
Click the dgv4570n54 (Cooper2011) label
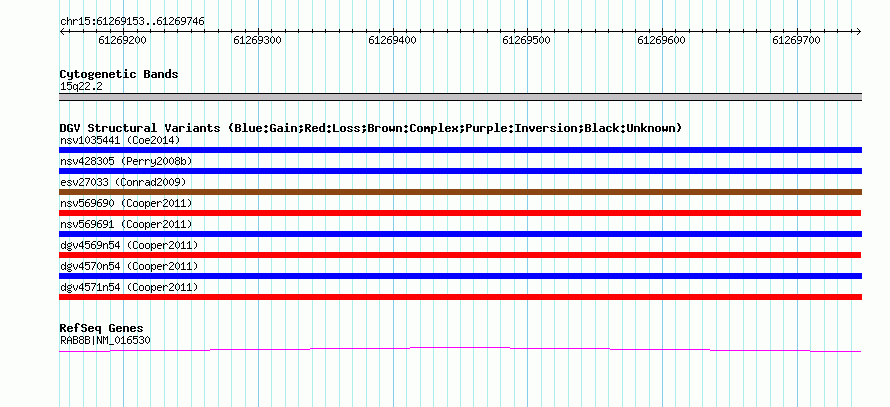point(129,266)
